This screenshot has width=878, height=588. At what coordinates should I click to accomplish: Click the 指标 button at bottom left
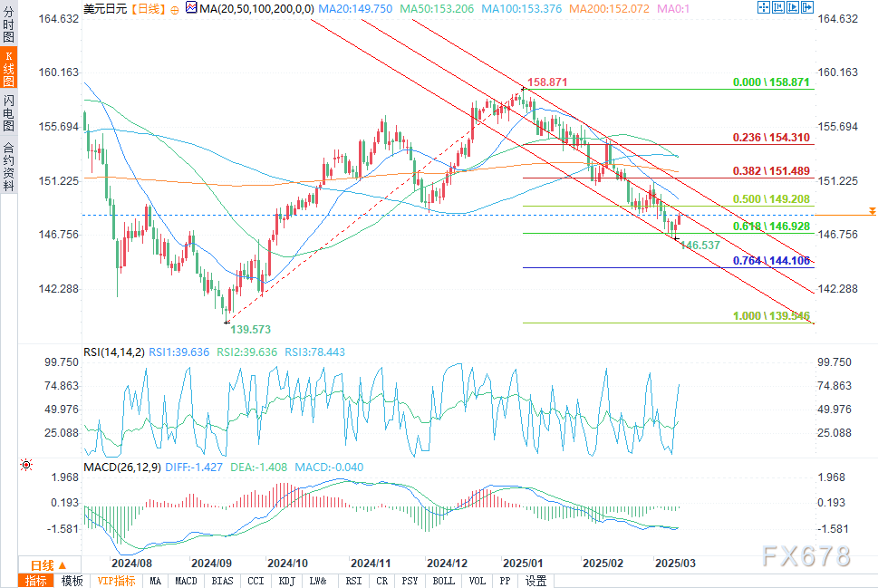[36, 581]
